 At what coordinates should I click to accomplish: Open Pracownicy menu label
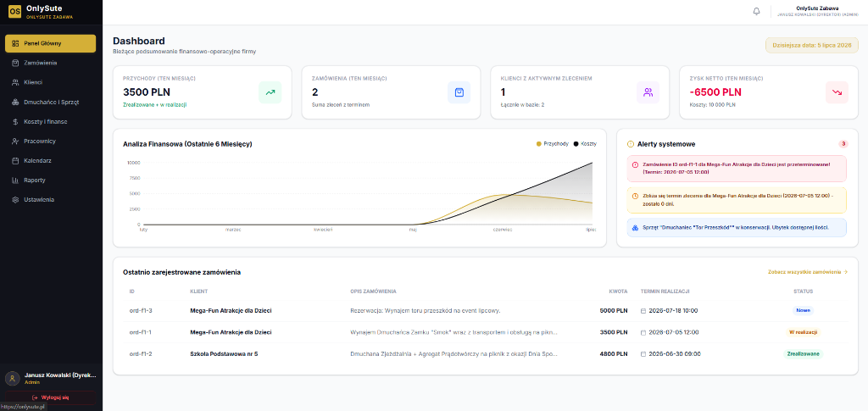[40, 141]
